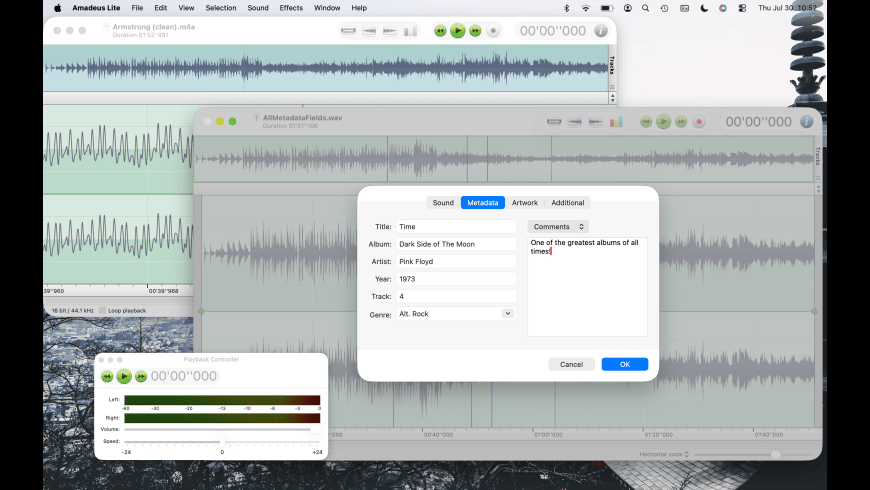870x490 pixels.
Task: Click the zoom-to-selection icon in the Armstrong toolbar
Action: [x=348, y=31]
